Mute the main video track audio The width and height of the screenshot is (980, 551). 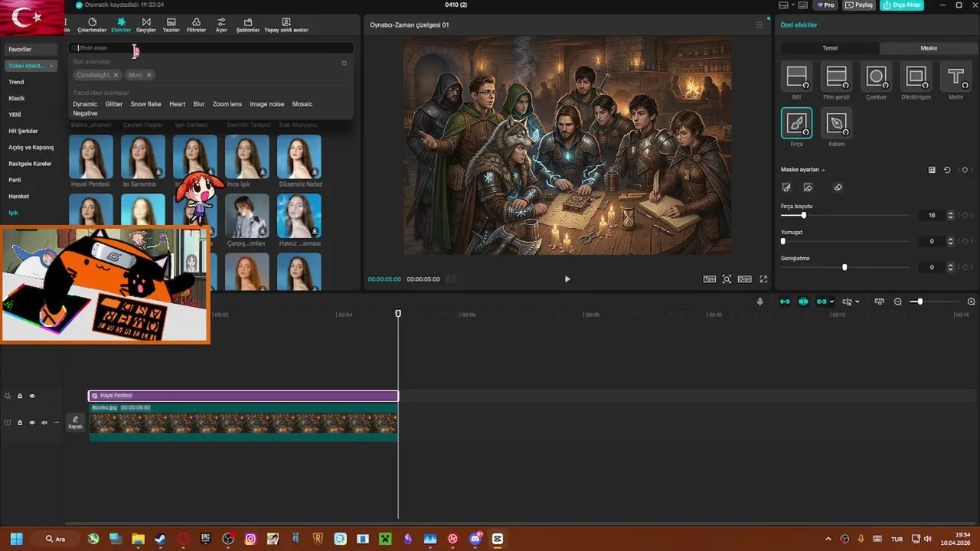44,422
